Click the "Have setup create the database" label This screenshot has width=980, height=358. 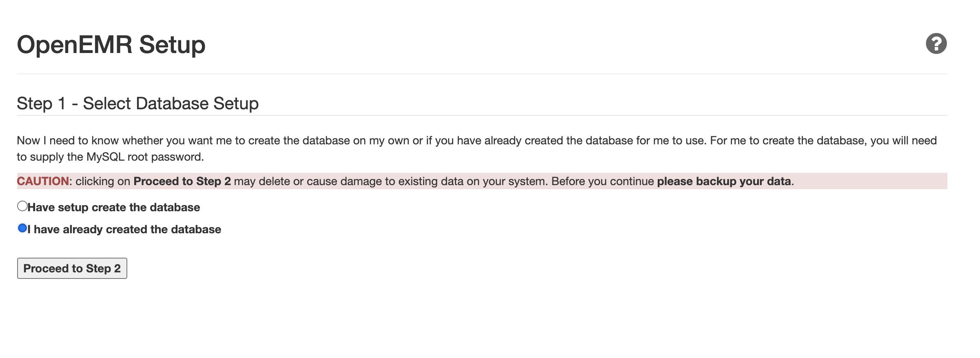pyautogui.click(x=113, y=208)
